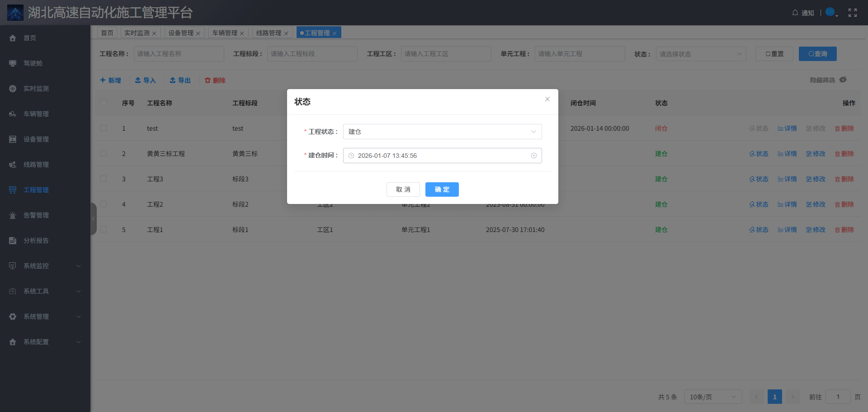Clear the 建仓时间 date field with its clear icon
Image resolution: width=868 pixels, height=412 pixels.
pos(534,155)
